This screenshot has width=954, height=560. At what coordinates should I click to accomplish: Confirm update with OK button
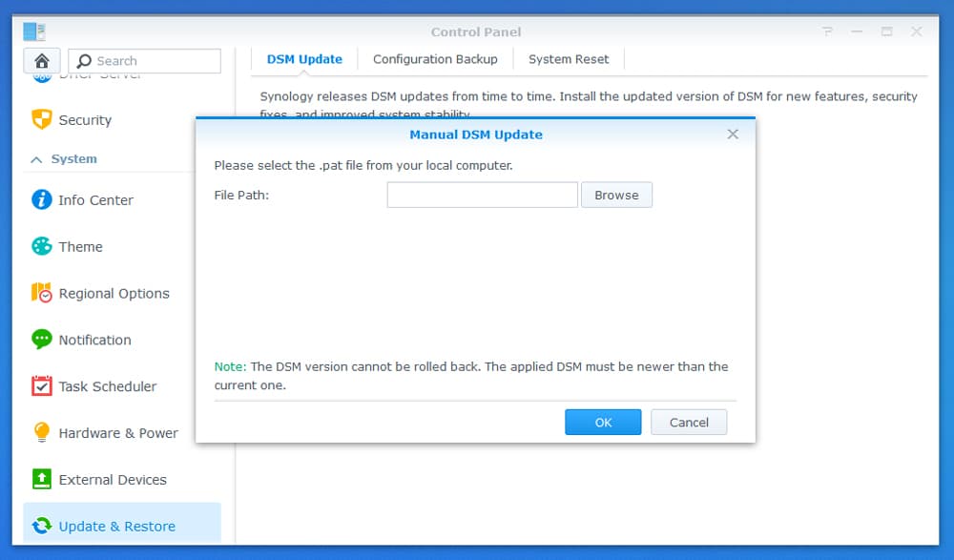tap(603, 422)
